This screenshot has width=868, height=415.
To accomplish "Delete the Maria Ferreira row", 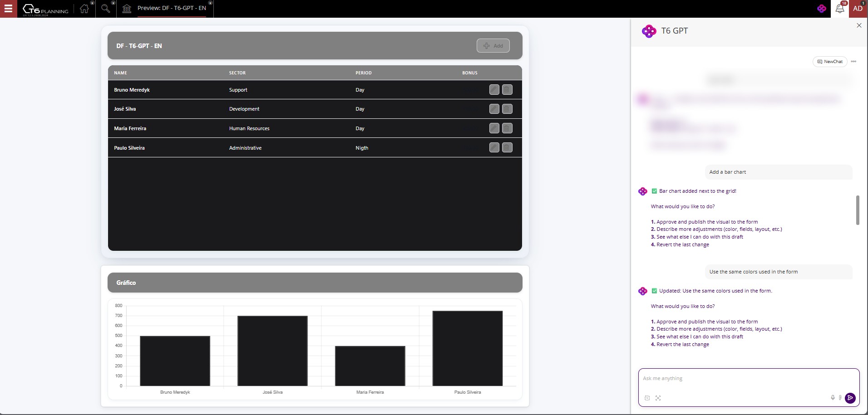I will 507,128.
